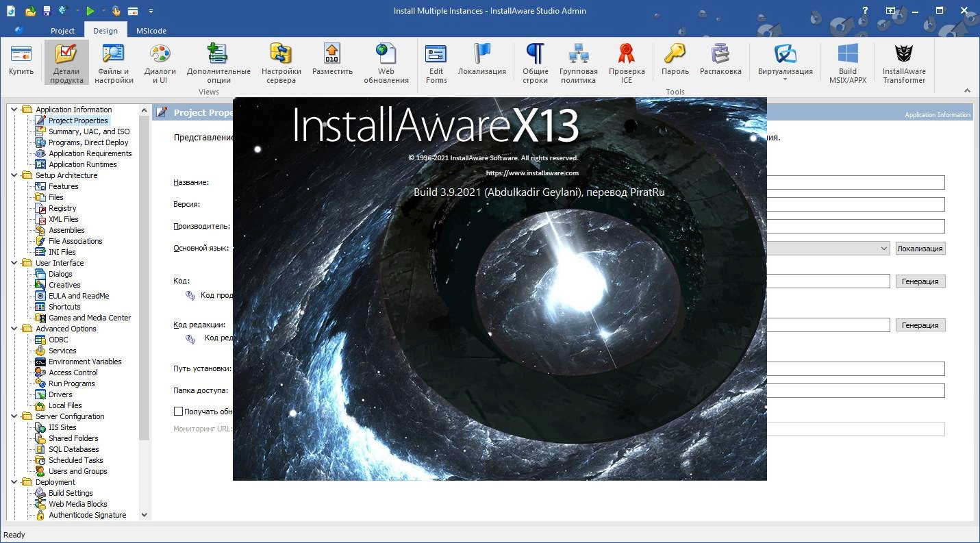
Task: Click the open project folder icon
Action: tap(30, 10)
